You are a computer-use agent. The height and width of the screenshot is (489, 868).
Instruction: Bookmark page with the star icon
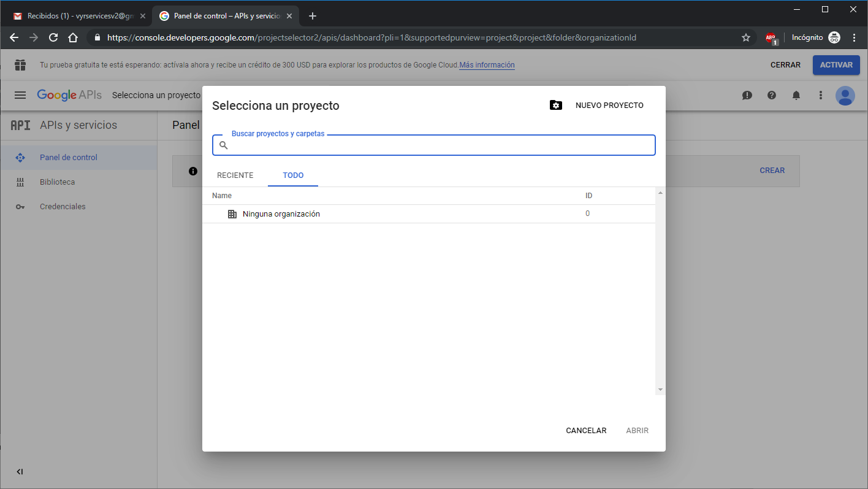tap(746, 38)
